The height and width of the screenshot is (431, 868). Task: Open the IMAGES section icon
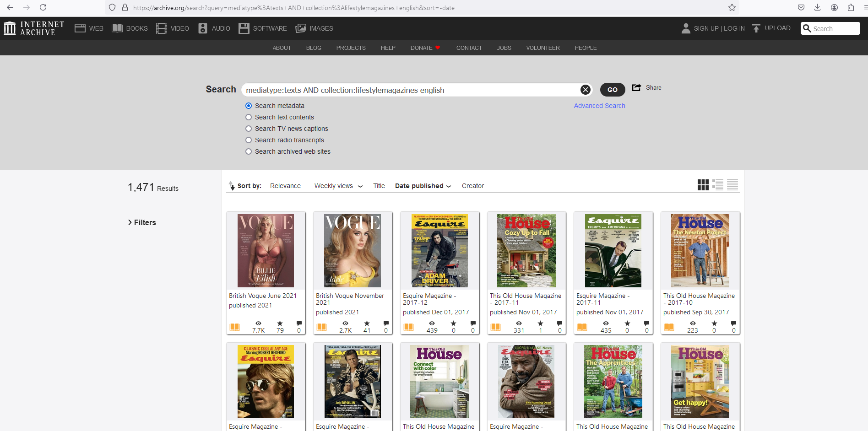(301, 28)
